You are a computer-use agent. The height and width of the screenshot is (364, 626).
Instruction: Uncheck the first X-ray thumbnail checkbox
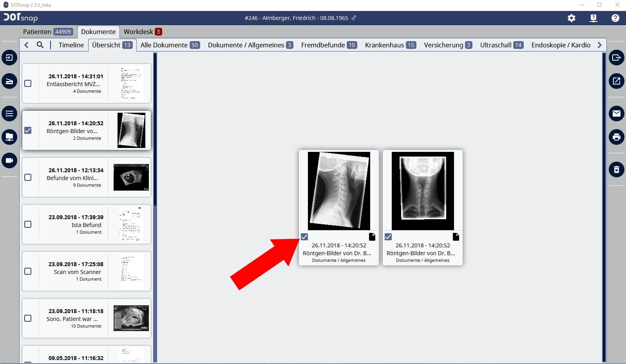(x=304, y=237)
